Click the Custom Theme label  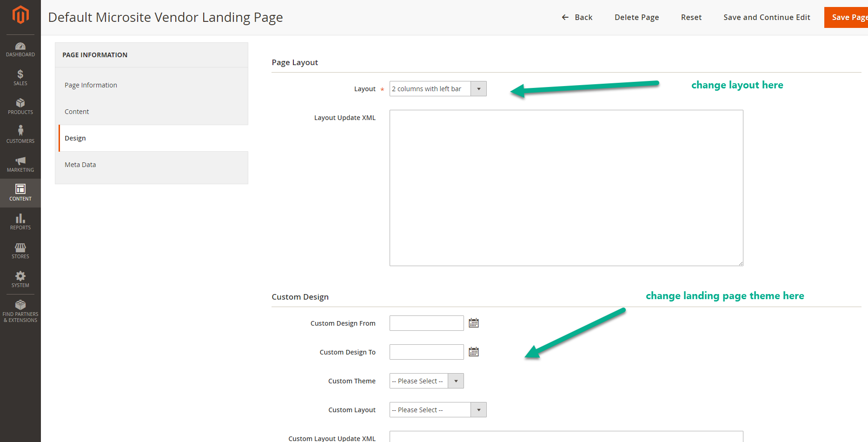click(x=352, y=381)
